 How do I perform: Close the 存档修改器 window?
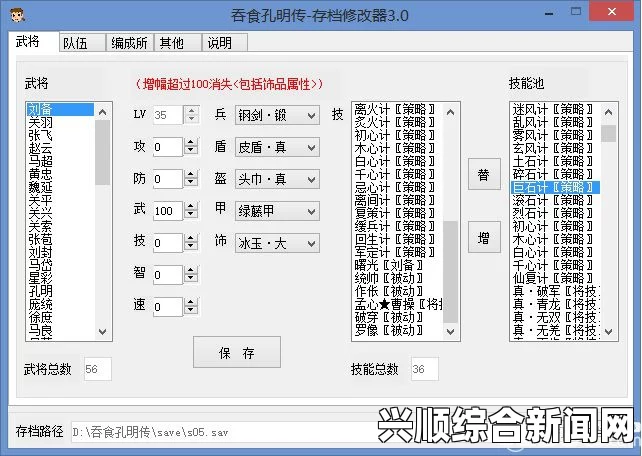click(612, 12)
